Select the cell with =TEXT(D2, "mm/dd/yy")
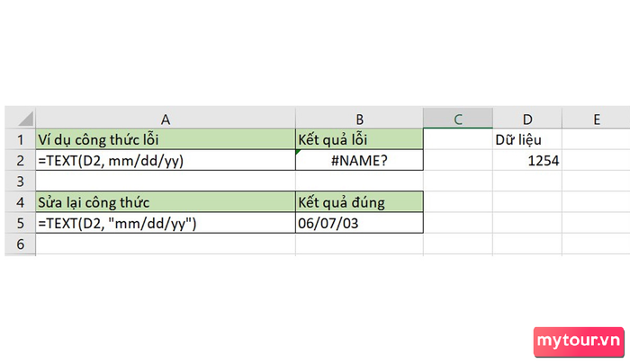The image size is (630, 364). 166,223
